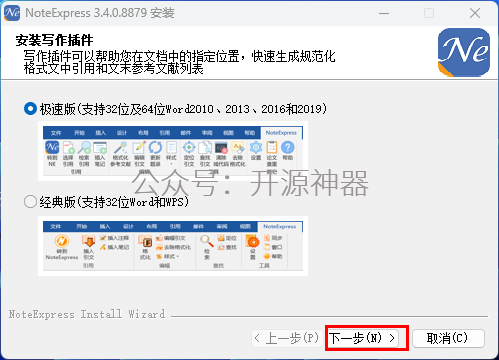Click the 下一步(N) button
The width and height of the screenshot is (499, 360).
pyautogui.click(x=363, y=338)
